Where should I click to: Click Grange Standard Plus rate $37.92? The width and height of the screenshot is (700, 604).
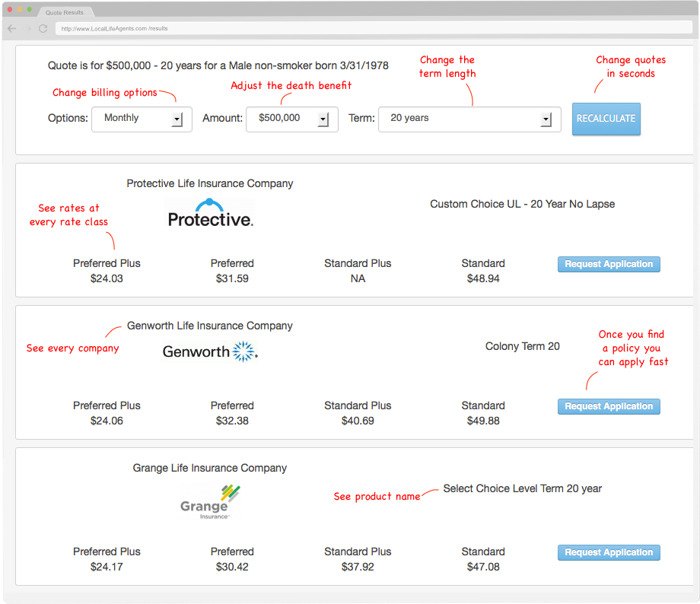point(358,567)
